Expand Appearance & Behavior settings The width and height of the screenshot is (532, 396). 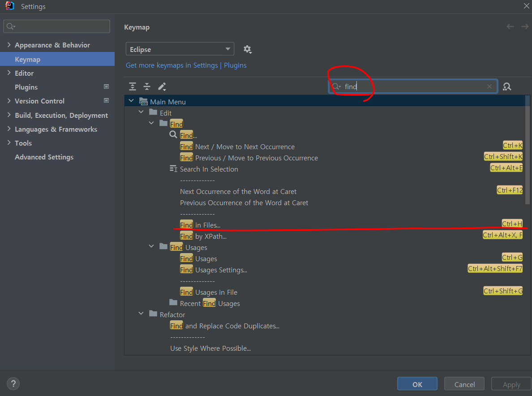click(9, 45)
